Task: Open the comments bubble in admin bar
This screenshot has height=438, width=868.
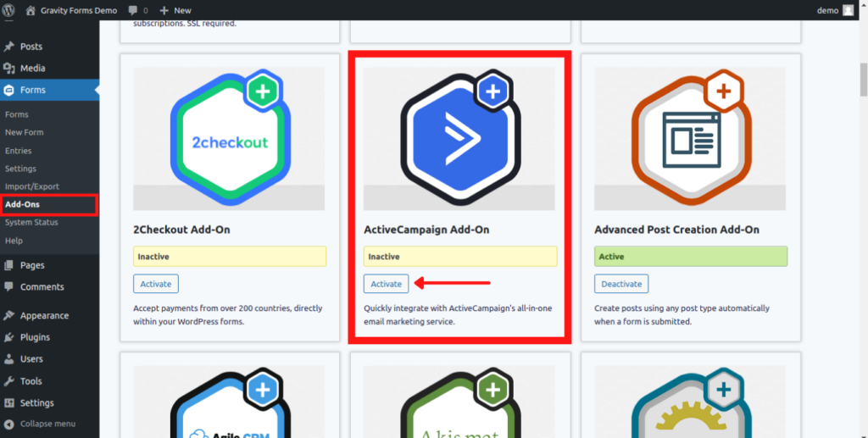Action: point(133,10)
